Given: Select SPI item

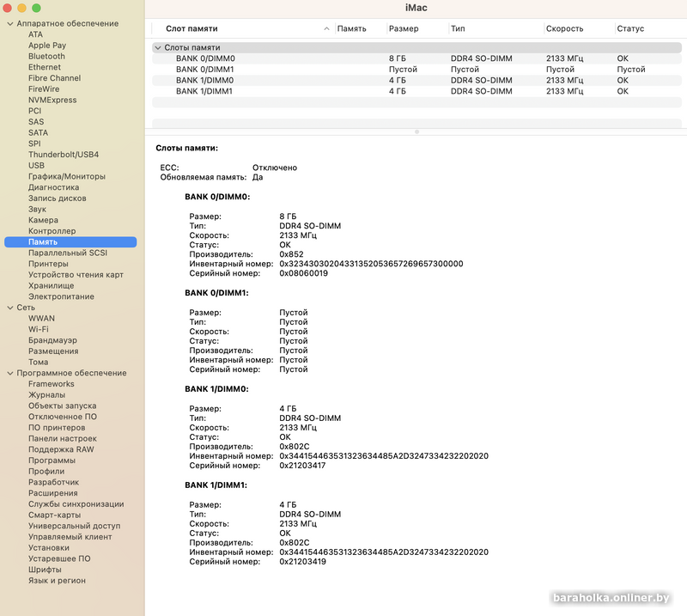Looking at the screenshot, I should [x=34, y=143].
